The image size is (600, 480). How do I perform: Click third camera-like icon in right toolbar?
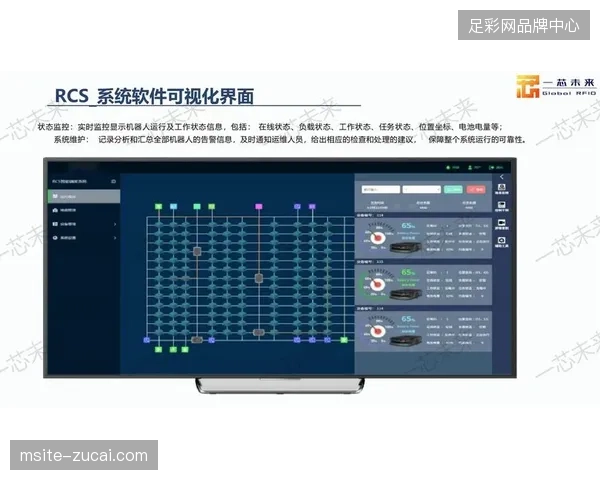pyautogui.click(x=502, y=224)
